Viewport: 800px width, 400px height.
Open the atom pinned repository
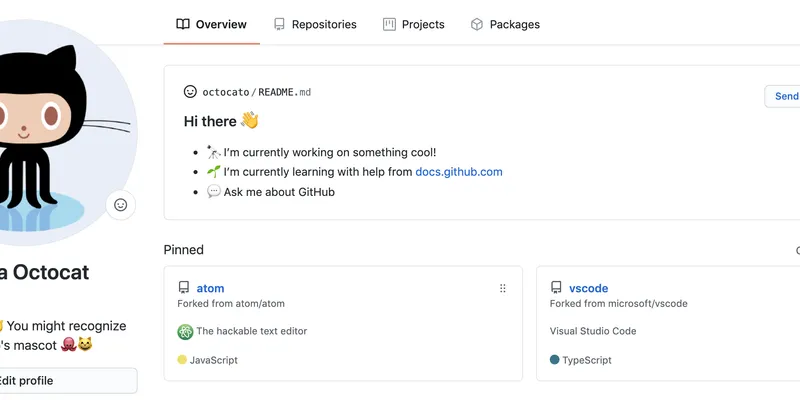pos(210,288)
